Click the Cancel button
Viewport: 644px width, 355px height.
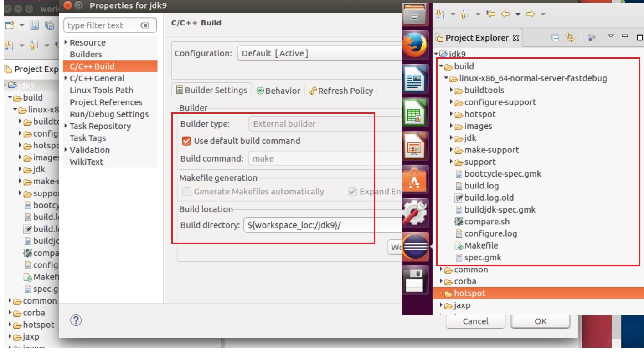click(475, 321)
